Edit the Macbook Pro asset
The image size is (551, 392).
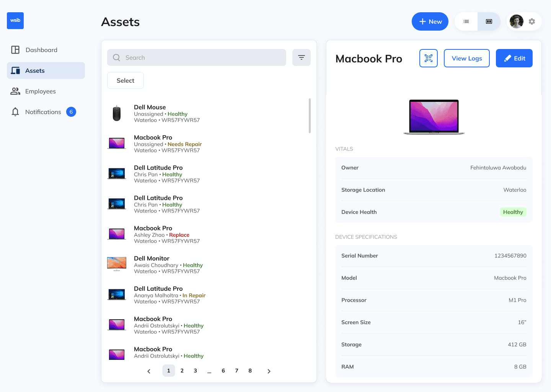(514, 58)
